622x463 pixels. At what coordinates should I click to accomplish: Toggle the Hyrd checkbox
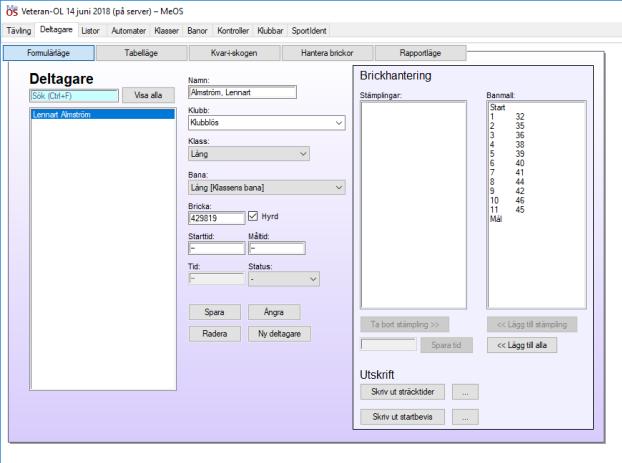[253, 216]
